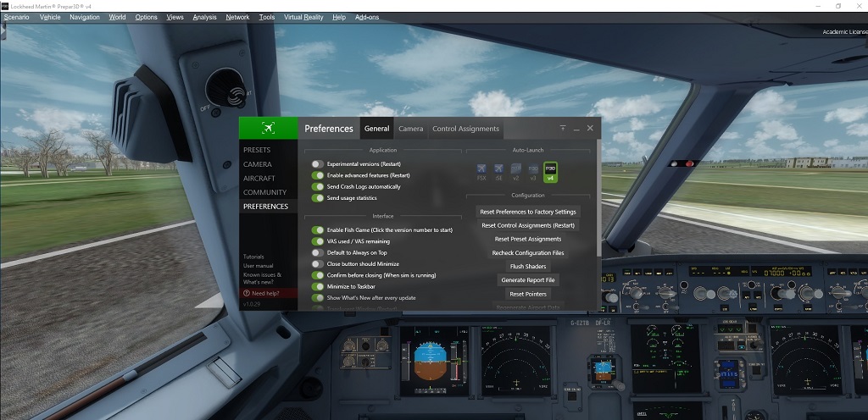Image resolution: width=868 pixels, height=420 pixels.
Task: Toggle Confirm before closing switch
Action: pos(318,275)
